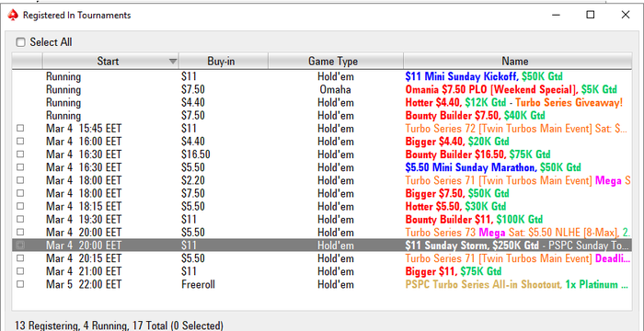
Task: Check the Bounty Builder $11 $100K checkbox
Action: 20,220
